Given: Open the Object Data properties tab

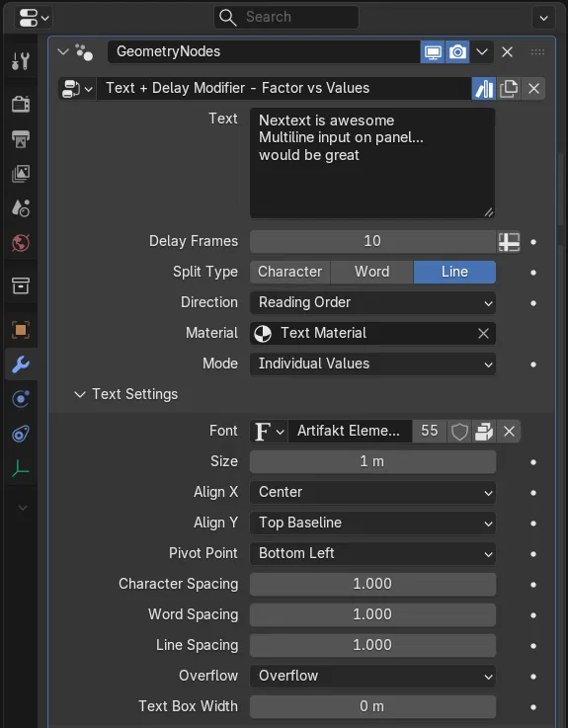Looking at the screenshot, I should click(x=21, y=468).
